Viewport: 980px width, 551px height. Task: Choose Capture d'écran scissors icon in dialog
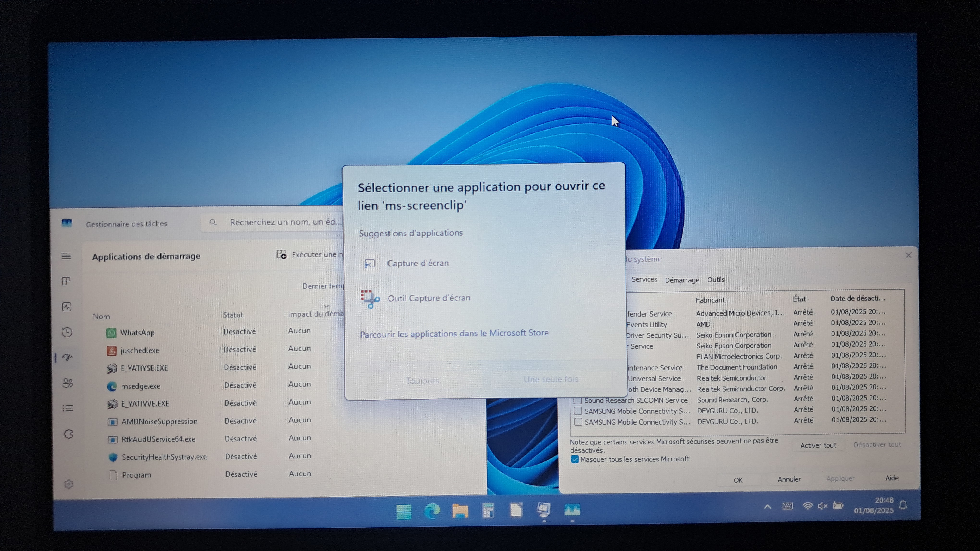(x=369, y=263)
